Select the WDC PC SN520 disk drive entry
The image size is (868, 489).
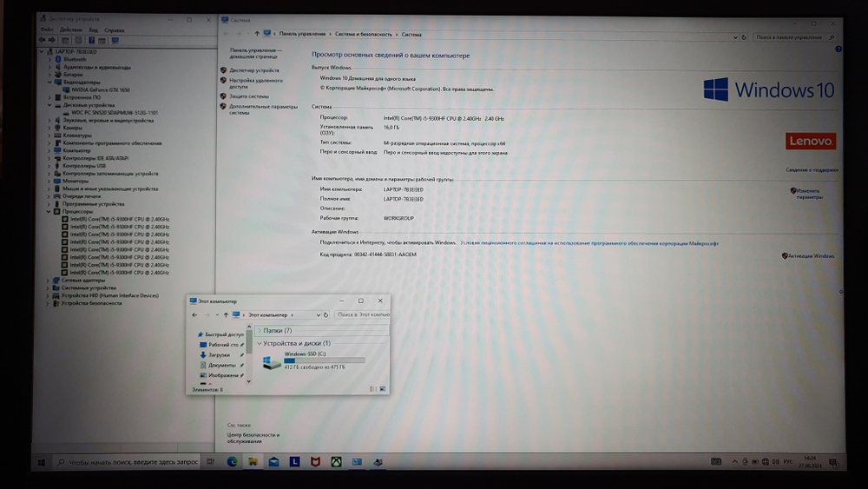[x=114, y=112]
